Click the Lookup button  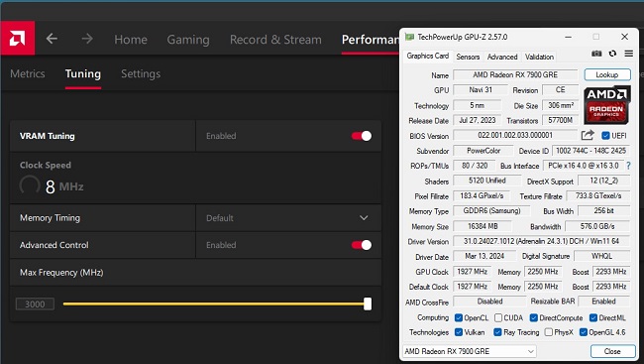pyautogui.click(x=607, y=74)
